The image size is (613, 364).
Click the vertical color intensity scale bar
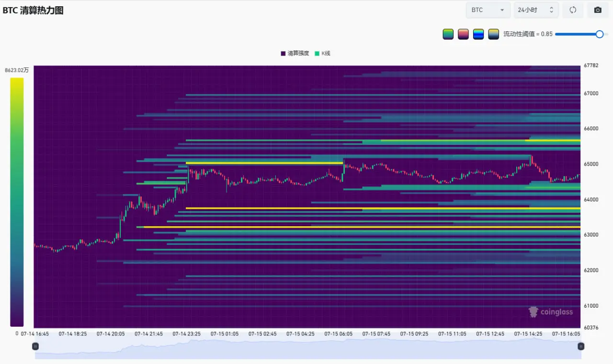(17, 202)
